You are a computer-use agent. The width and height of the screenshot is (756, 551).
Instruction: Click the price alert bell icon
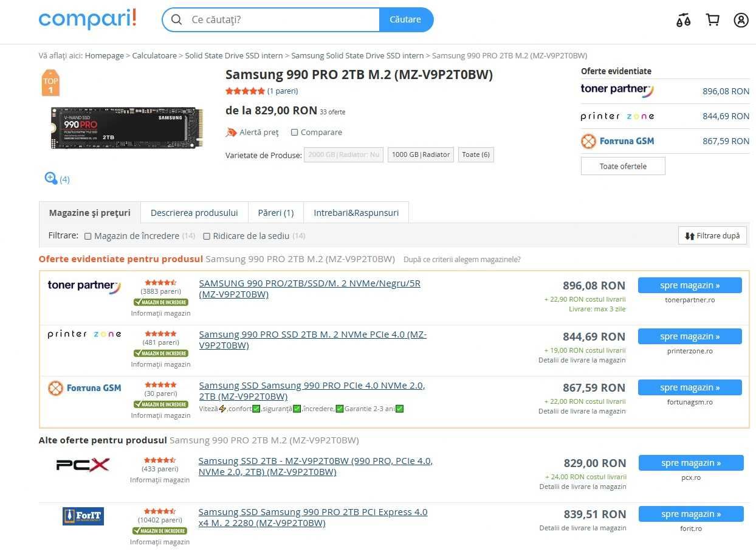coord(231,132)
